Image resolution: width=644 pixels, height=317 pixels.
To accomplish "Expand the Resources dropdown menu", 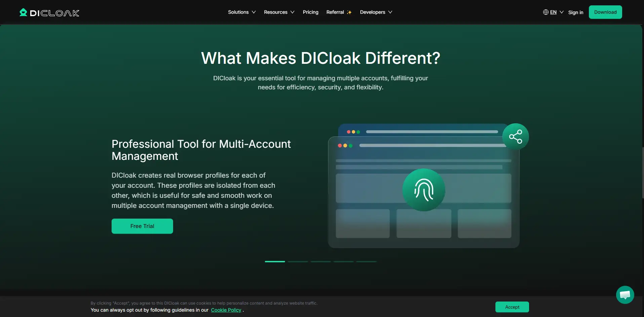I will pos(279,12).
